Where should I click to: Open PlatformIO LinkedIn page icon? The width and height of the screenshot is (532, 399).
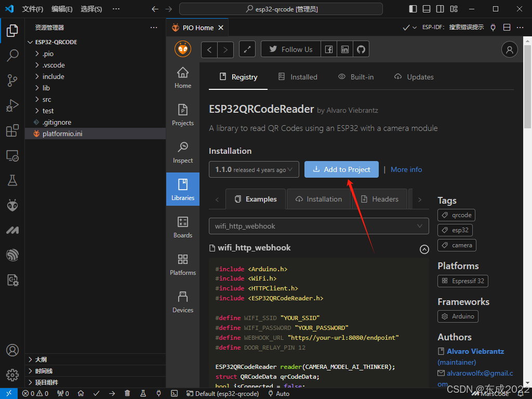(345, 49)
